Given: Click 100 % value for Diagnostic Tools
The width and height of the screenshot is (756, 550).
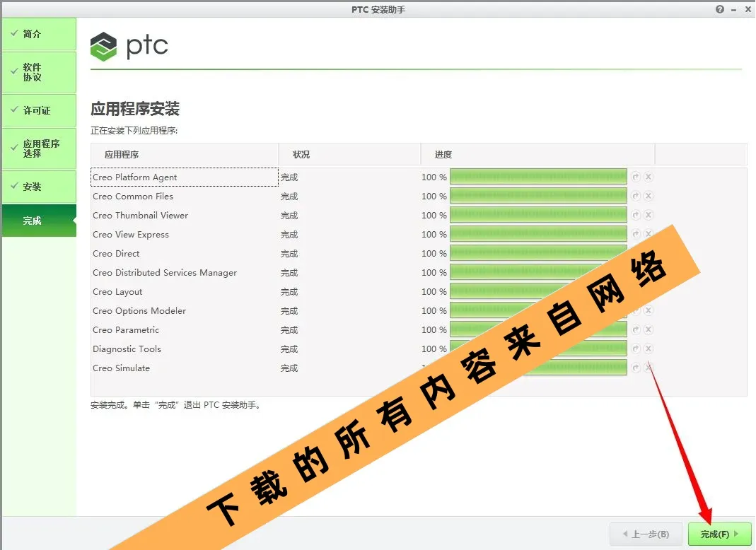Looking at the screenshot, I should 434,349.
